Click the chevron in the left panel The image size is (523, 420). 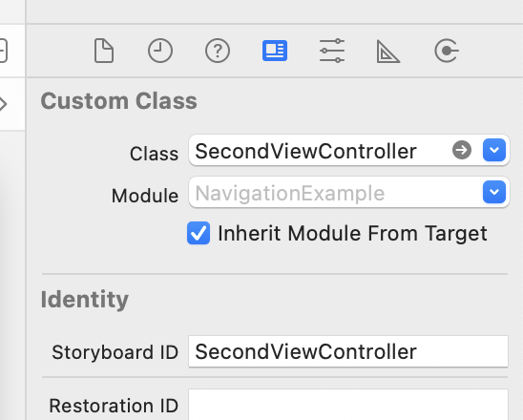coord(3,104)
